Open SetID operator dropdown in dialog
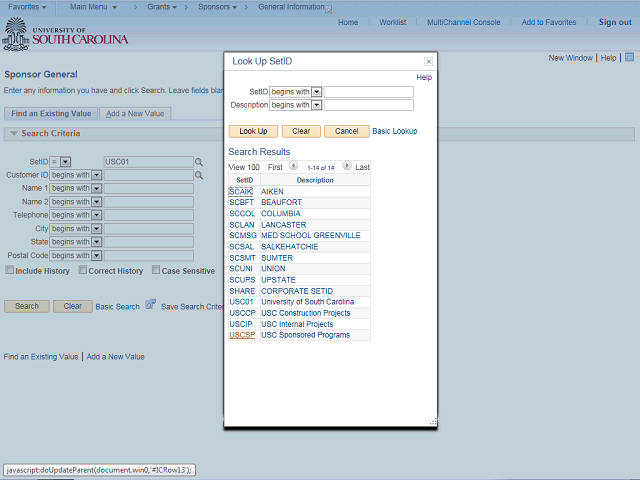Image resolution: width=640 pixels, height=480 pixels. pyautogui.click(x=316, y=92)
